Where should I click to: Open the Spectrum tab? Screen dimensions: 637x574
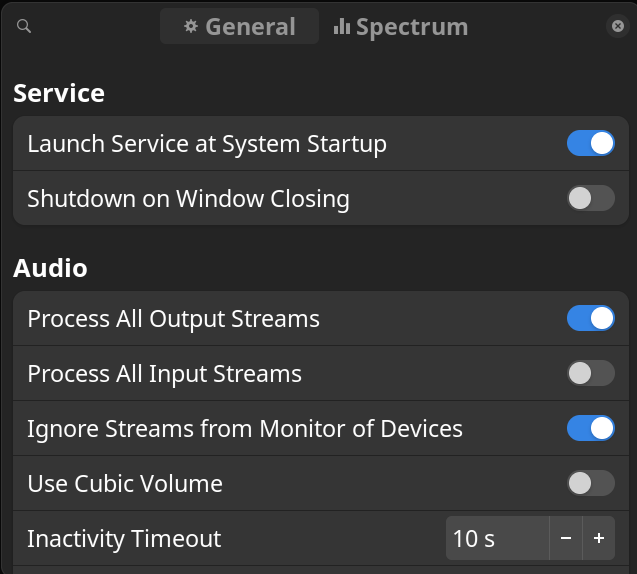400,27
